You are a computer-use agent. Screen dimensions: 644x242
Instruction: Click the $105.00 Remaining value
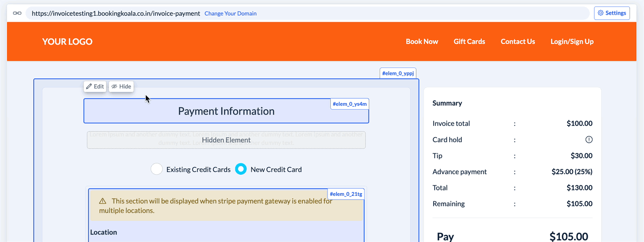[579, 204]
